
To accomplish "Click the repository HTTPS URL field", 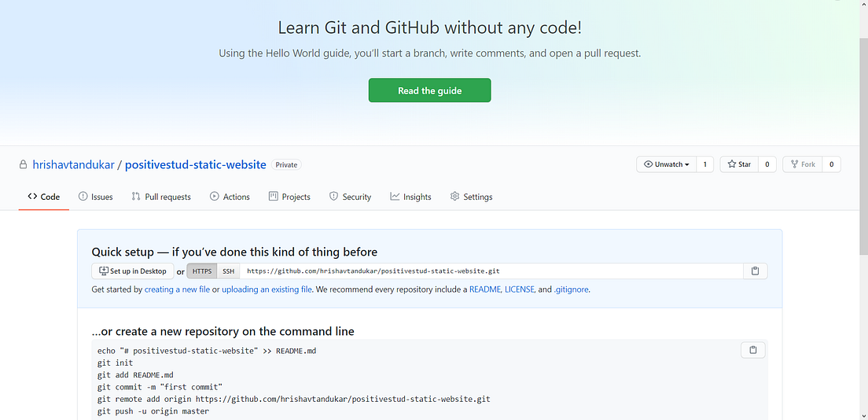I will tap(491, 271).
